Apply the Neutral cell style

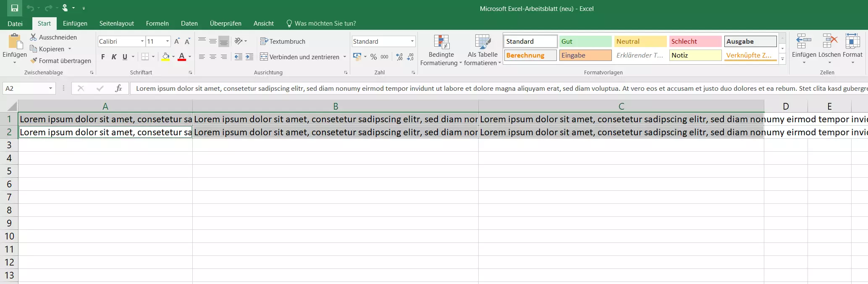(x=640, y=41)
